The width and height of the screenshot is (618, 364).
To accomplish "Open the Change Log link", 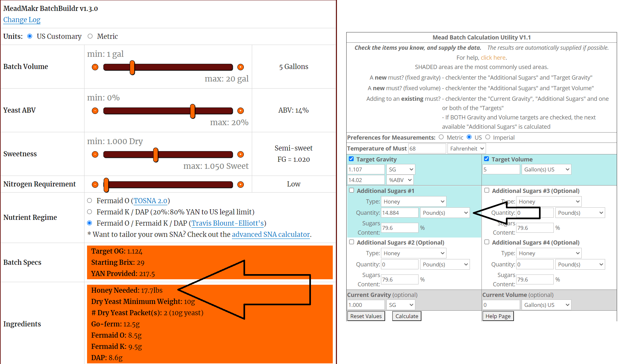I will (22, 20).
